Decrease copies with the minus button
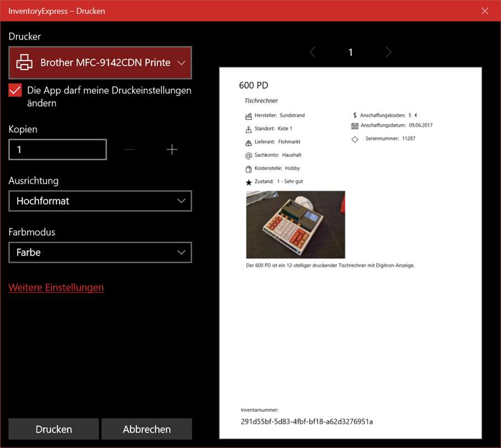Image resolution: width=501 pixels, height=448 pixels. [129, 149]
